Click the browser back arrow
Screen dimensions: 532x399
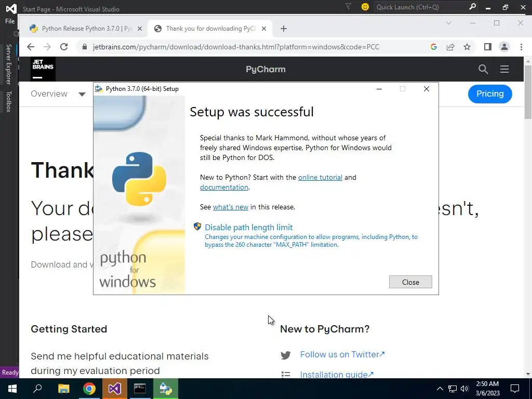click(x=31, y=47)
